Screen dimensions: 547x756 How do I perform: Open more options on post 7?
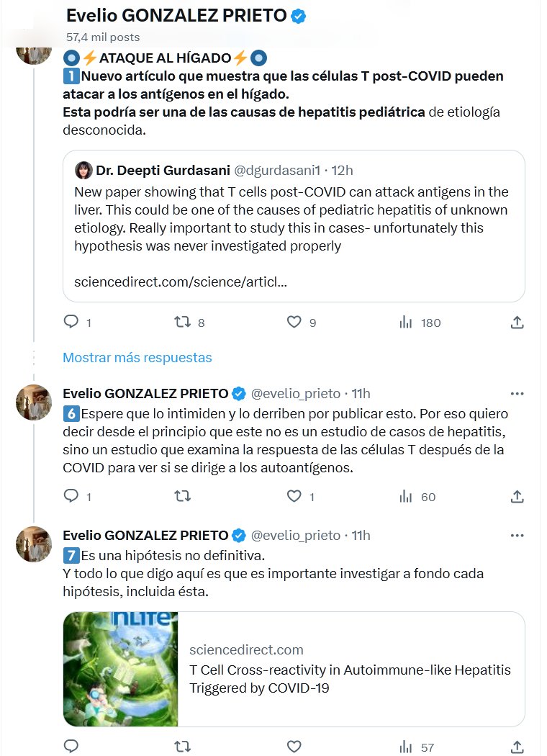click(517, 536)
